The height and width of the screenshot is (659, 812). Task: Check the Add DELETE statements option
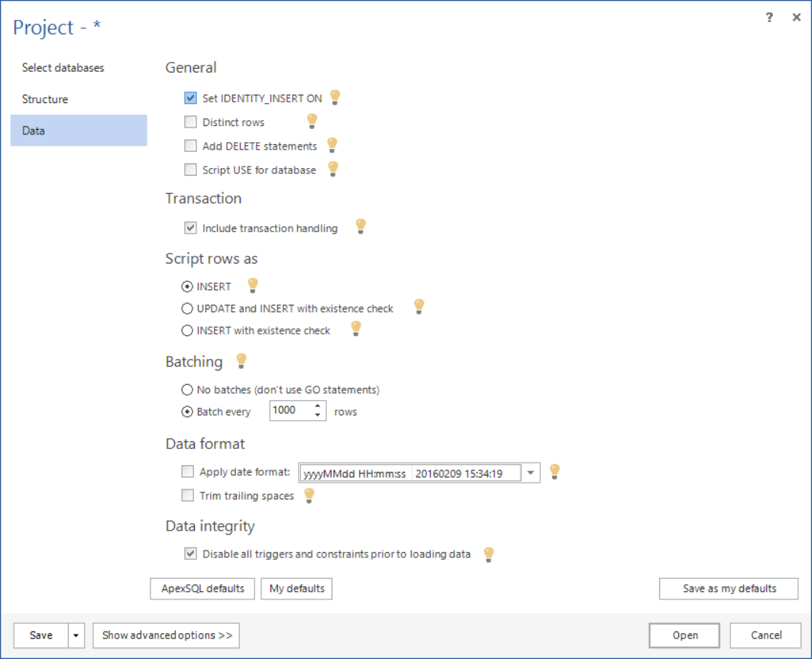[191, 146]
